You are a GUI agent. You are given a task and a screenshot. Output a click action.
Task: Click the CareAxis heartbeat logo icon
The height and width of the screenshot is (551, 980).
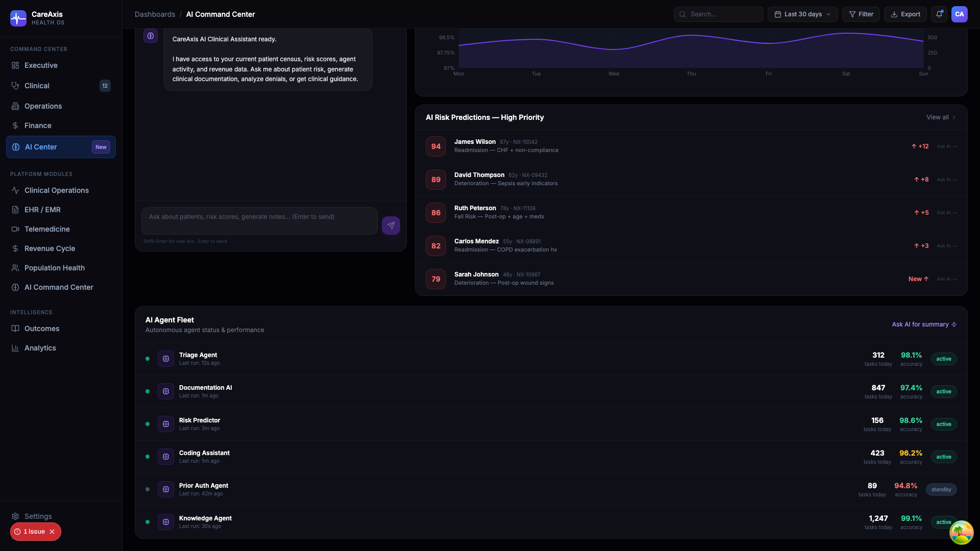pos(18,18)
